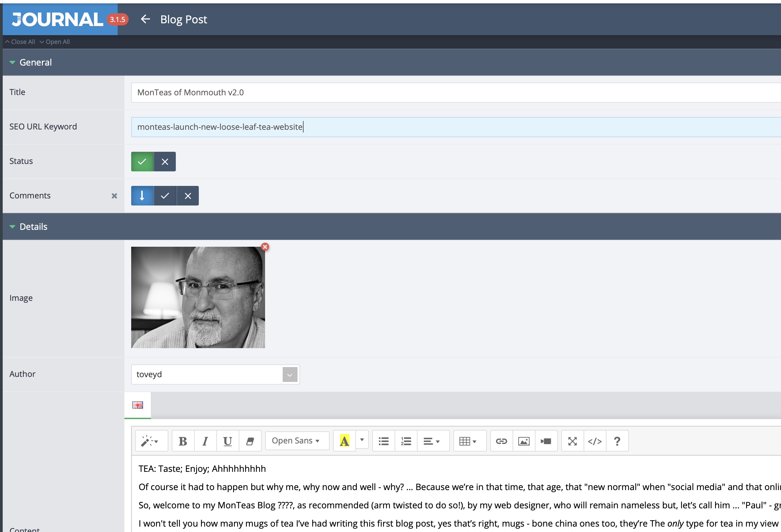Click the back arrow beside Blog Post
Viewport: 781px width, 532px height.
coord(145,19)
